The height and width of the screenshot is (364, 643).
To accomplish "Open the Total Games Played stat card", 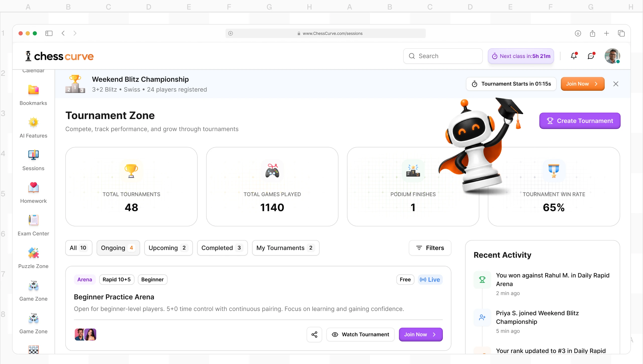I will [272, 187].
